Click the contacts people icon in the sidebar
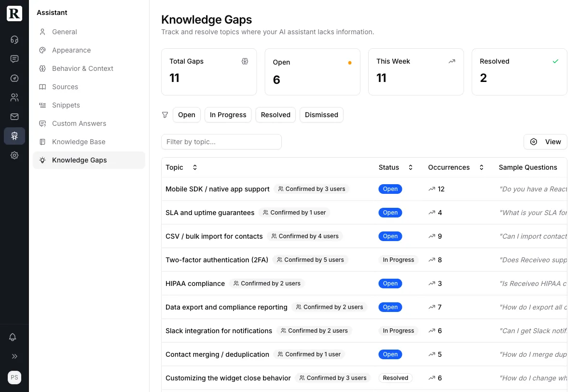Screen dimensions: 579x392 (14, 97)
